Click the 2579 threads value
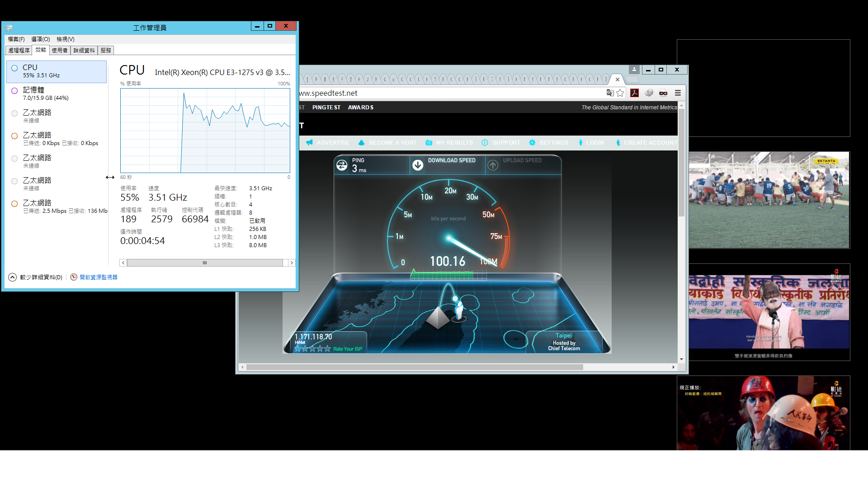Image resolution: width=868 pixels, height=488 pixels. click(x=162, y=219)
